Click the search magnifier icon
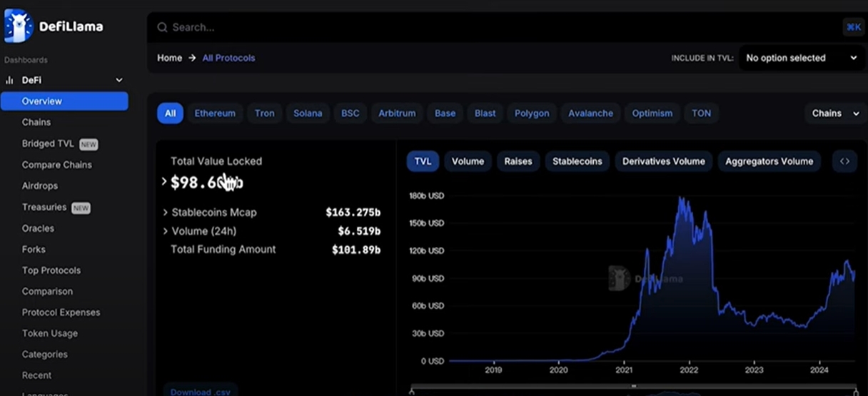 coord(162,27)
